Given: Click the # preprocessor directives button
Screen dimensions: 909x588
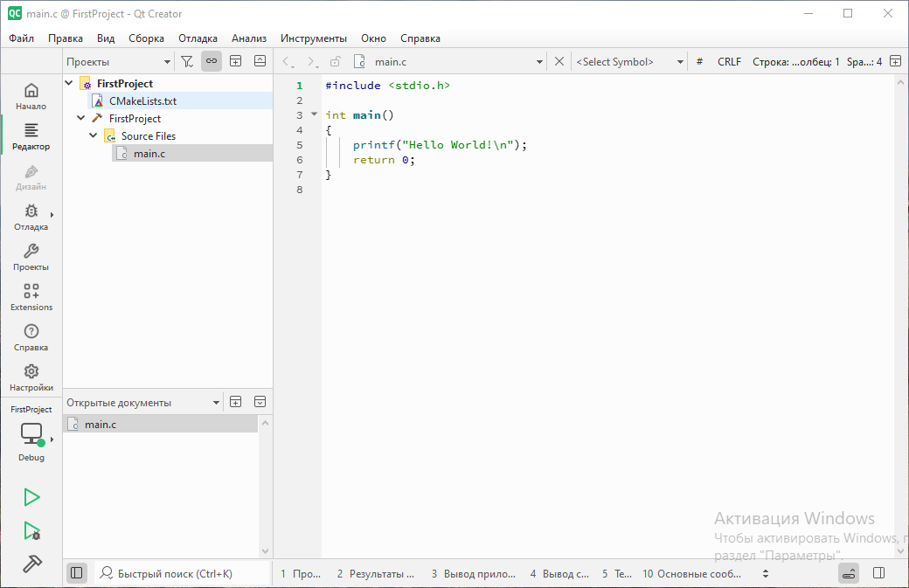Looking at the screenshot, I should tap(700, 61).
